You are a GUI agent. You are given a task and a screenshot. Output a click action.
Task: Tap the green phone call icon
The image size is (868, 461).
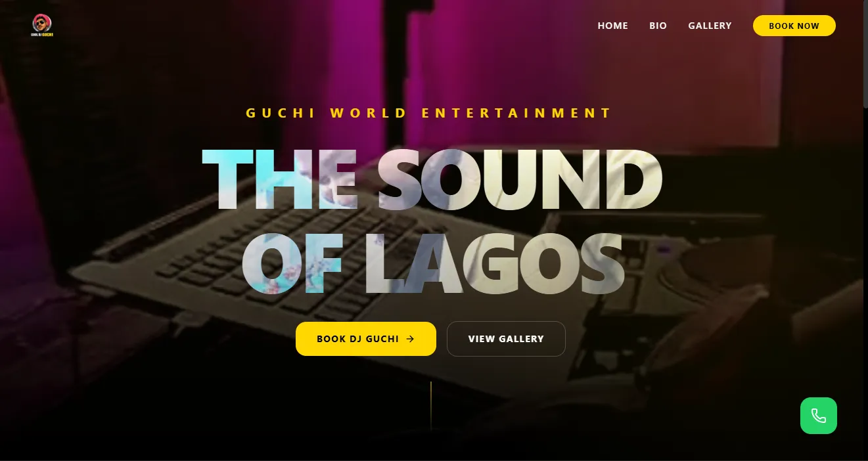pos(818,416)
